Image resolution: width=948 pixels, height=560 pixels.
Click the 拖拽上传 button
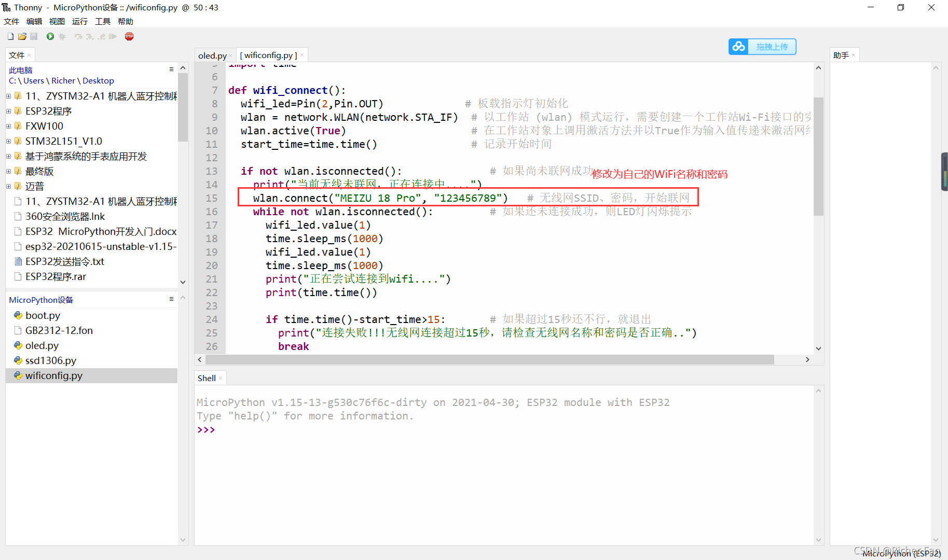pyautogui.click(x=772, y=46)
